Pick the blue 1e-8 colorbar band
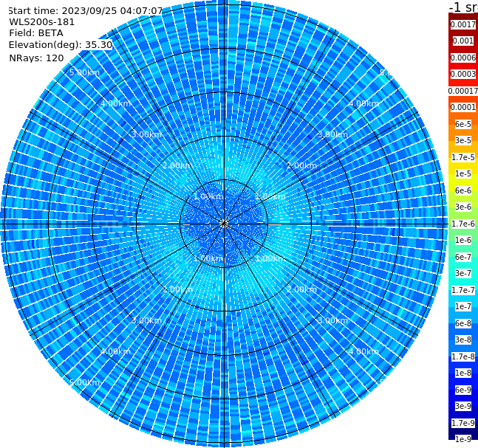The width and height of the screenshot is (478, 448). point(463,373)
